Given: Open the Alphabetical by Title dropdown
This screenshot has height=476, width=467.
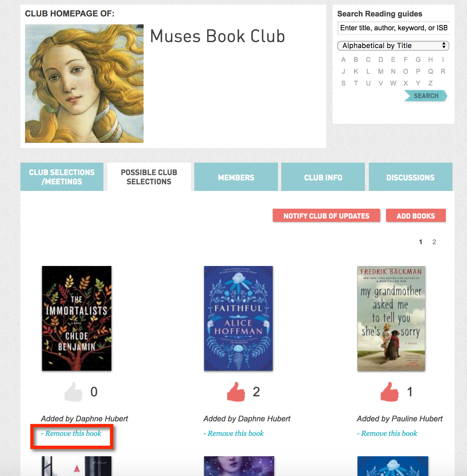Looking at the screenshot, I should (x=393, y=45).
